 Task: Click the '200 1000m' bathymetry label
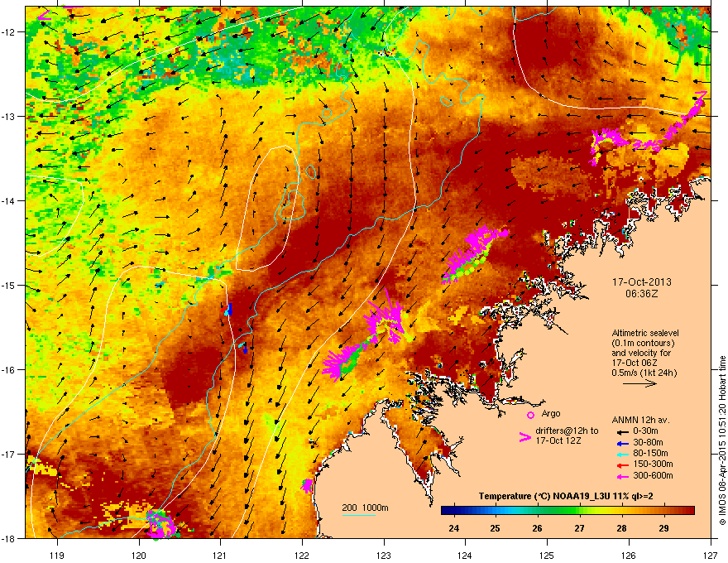[365, 508]
